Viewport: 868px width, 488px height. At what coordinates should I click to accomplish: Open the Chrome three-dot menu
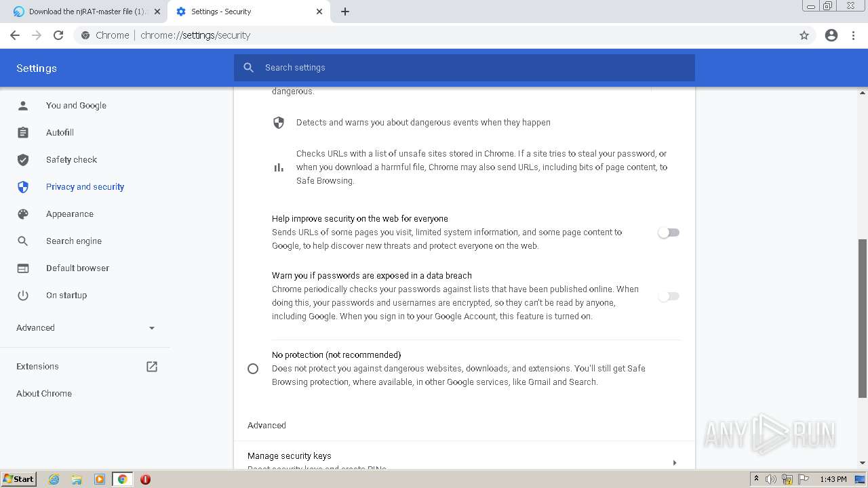point(854,35)
